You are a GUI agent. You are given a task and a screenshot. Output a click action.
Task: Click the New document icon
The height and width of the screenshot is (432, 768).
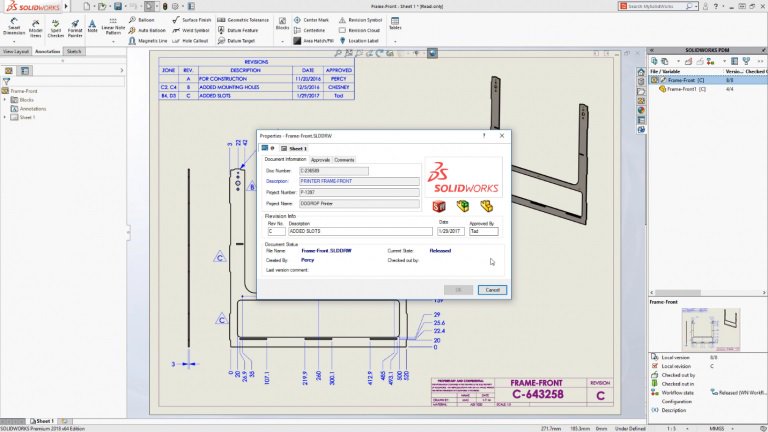[87, 6]
